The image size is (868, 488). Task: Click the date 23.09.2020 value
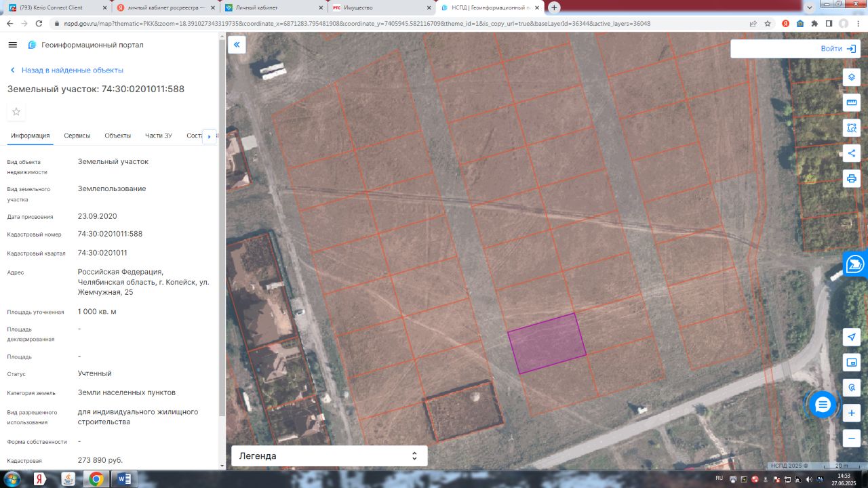[98, 216]
